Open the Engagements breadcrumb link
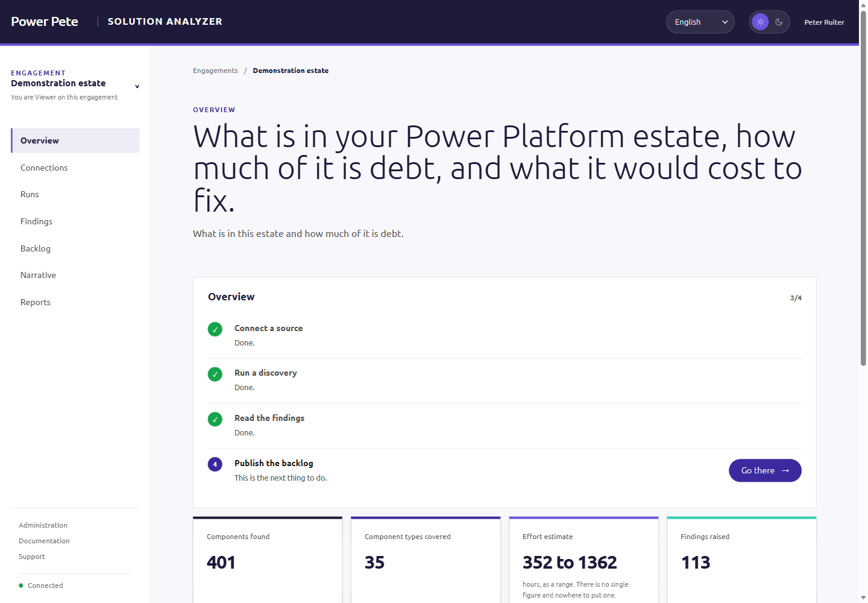 [x=215, y=71]
